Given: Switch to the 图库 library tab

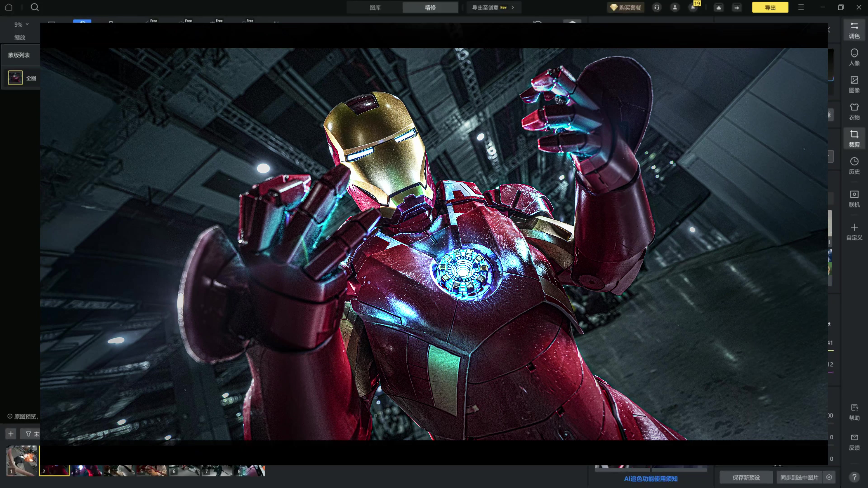Looking at the screenshot, I should (375, 7).
